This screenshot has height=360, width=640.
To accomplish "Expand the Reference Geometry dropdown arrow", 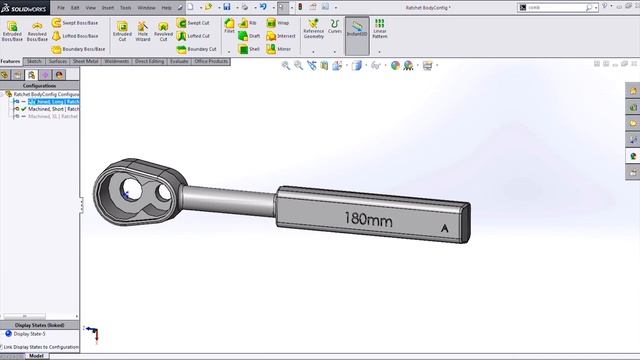I will point(313,52).
